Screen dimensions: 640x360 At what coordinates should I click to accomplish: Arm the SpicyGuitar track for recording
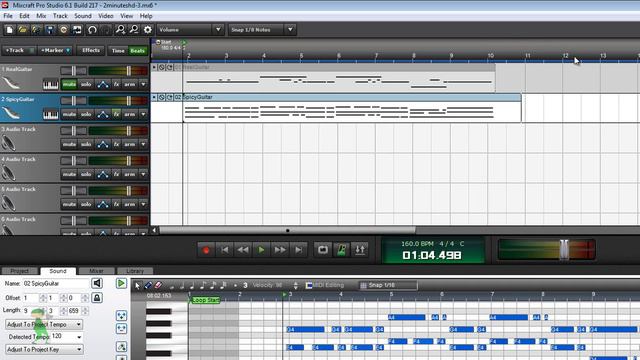130,115
